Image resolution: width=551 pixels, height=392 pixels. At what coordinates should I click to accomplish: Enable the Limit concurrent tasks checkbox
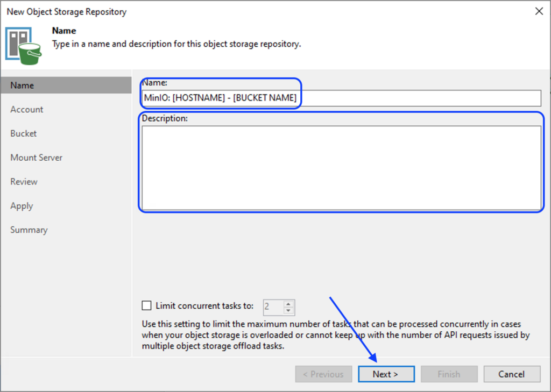[x=147, y=306]
